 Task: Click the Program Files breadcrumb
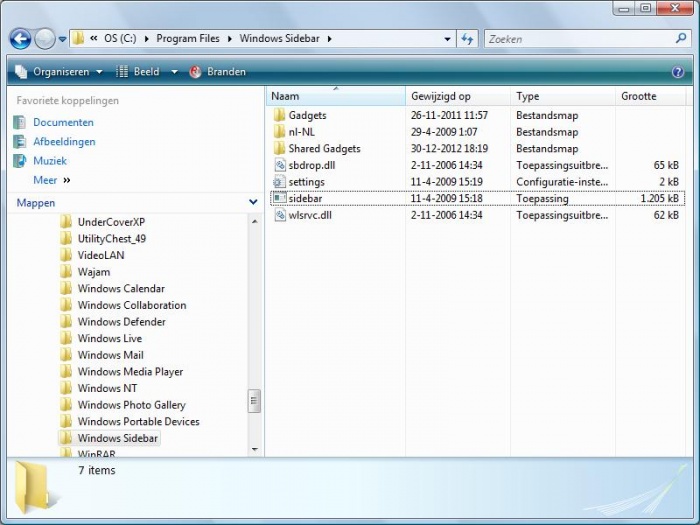point(188,38)
